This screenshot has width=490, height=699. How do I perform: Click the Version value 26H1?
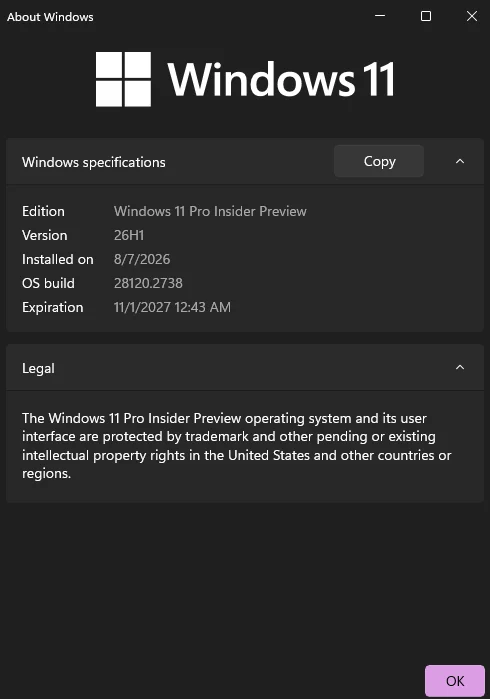click(x=129, y=235)
